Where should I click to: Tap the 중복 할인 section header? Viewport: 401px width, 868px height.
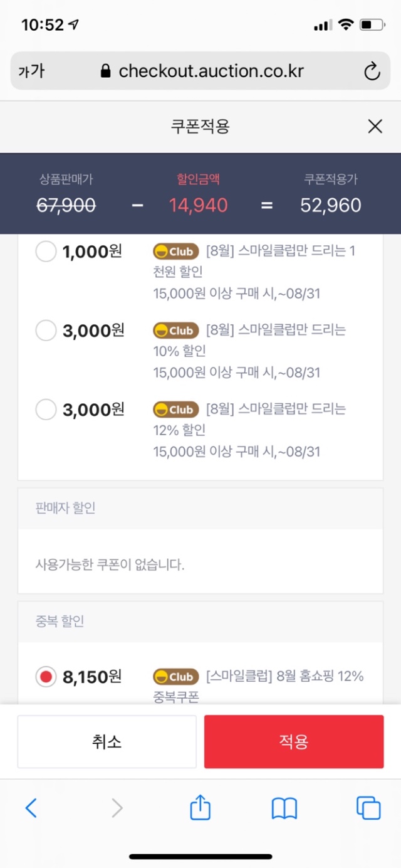[60, 621]
